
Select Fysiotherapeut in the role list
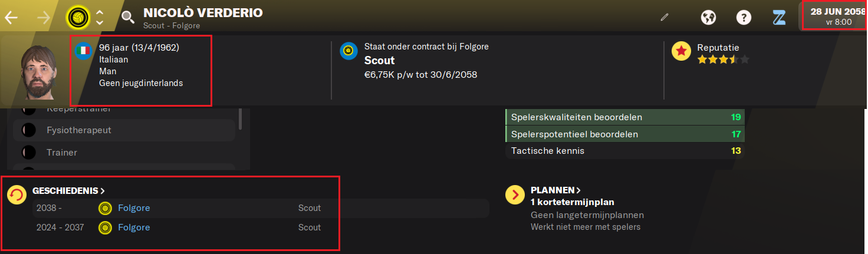coord(124,130)
